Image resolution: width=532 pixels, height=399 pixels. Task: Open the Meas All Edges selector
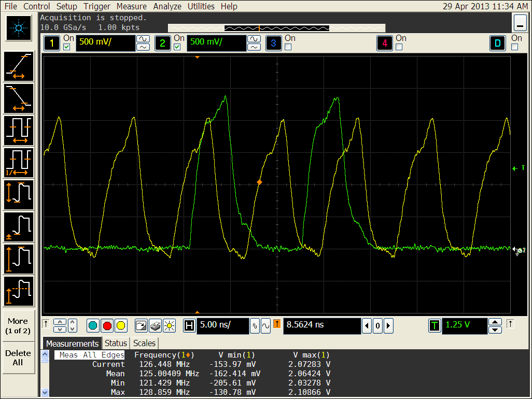(89, 355)
